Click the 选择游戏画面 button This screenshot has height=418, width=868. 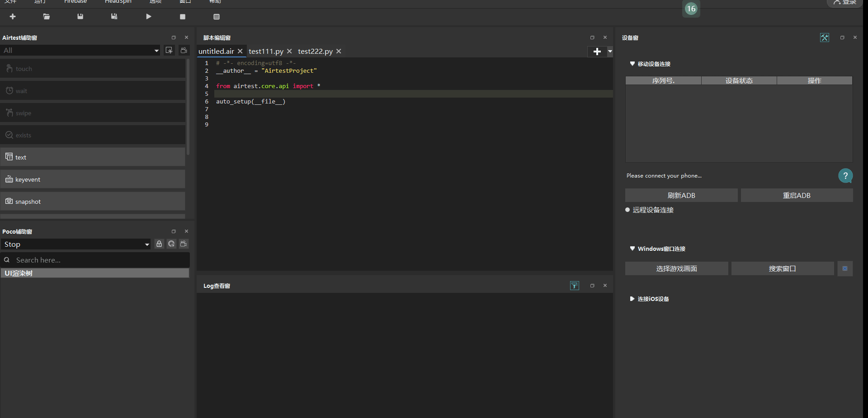(676, 268)
